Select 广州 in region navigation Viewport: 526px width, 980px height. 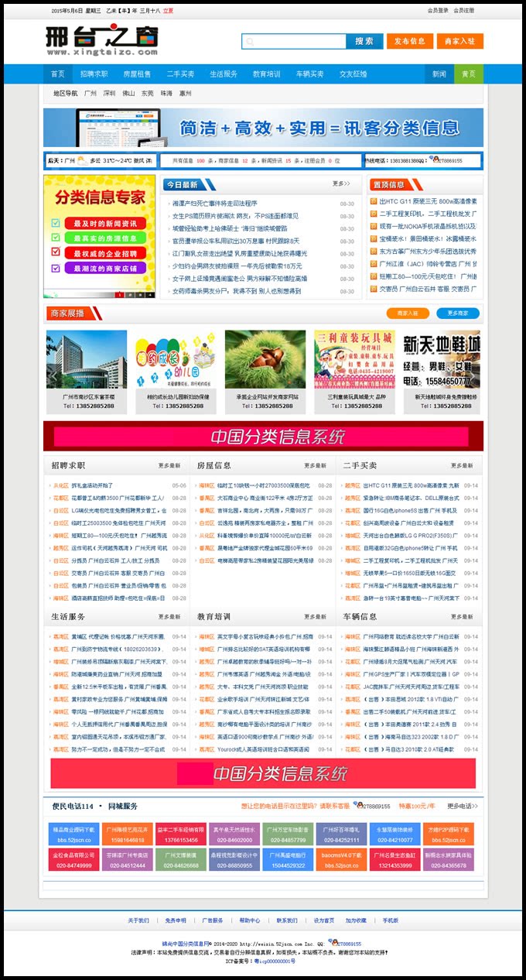(91, 93)
